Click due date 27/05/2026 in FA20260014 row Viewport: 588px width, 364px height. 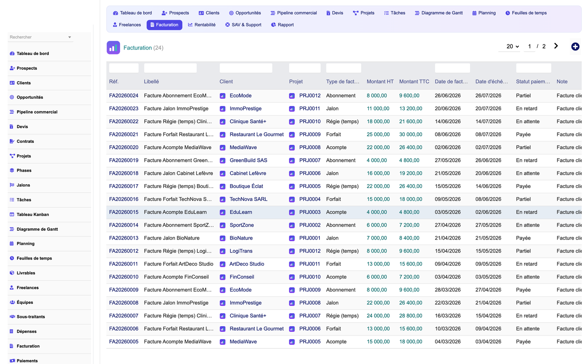tap(488, 225)
